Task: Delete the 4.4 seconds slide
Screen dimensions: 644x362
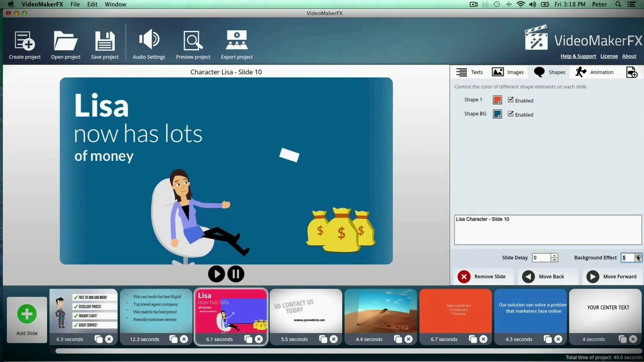Action: coord(409,339)
